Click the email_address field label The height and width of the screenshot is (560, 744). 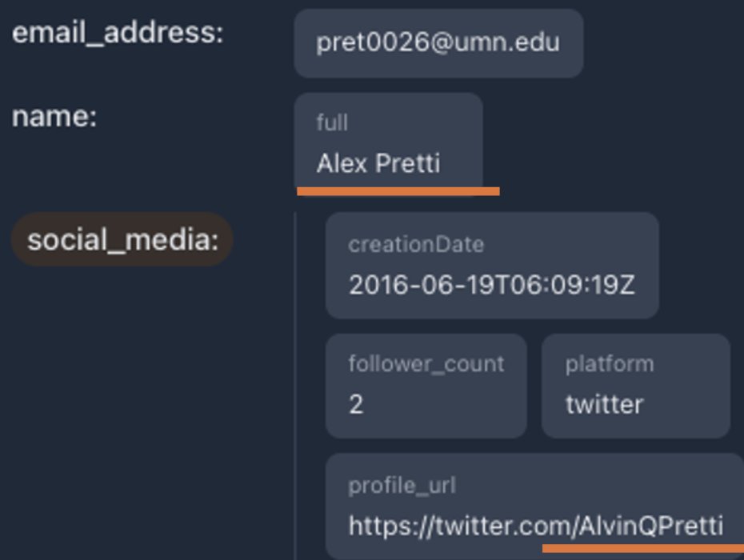[117, 34]
